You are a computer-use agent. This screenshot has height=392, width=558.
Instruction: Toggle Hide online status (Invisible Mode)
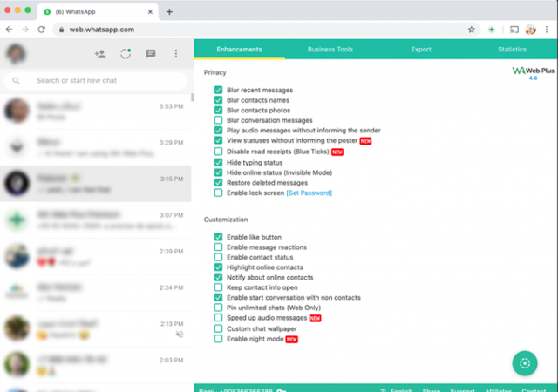[x=218, y=172]
